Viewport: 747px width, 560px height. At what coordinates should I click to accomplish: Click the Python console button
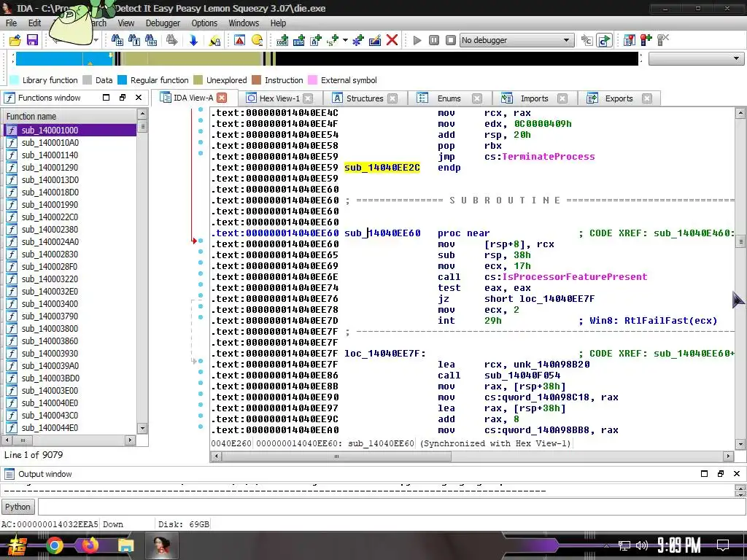(18, 507)
